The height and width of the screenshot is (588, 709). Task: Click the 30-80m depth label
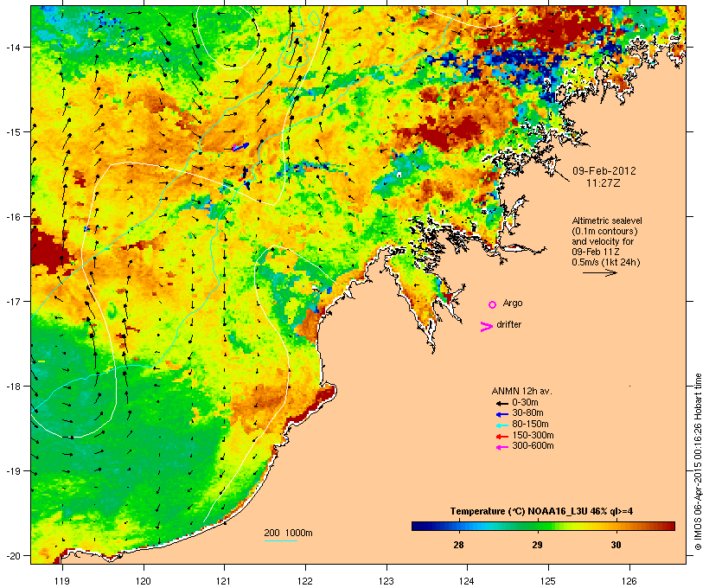(x=527, y=413)
